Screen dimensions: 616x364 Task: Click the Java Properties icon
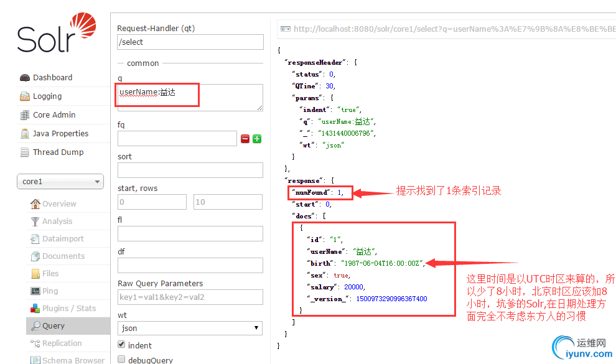[x=25, y=134]
